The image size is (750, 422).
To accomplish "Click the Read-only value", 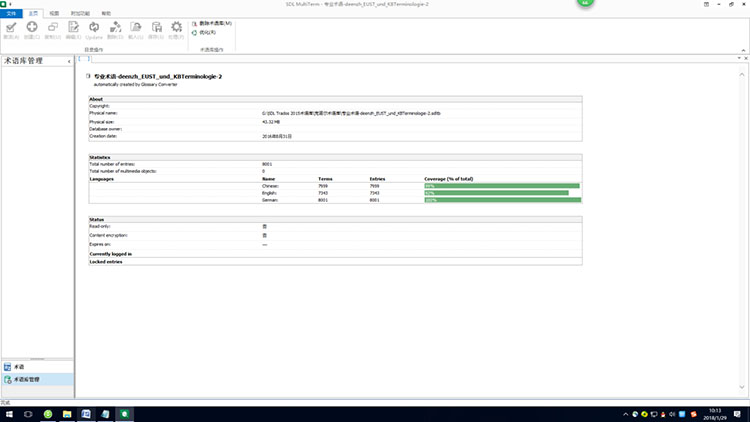I will (265, 226).
